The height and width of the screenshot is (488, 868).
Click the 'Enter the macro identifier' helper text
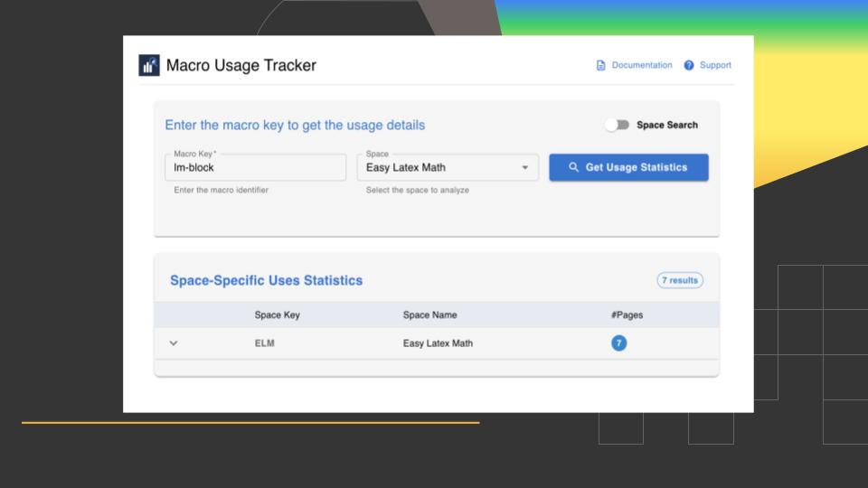(x=221, y=190)
